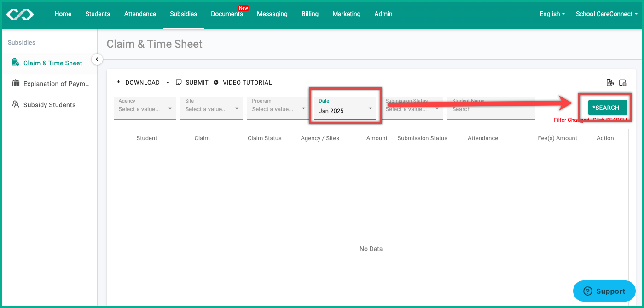The height and width of the screenshot is (308, 644).
Task: Click the video tutorial play icon
Action: click(216, 83)
